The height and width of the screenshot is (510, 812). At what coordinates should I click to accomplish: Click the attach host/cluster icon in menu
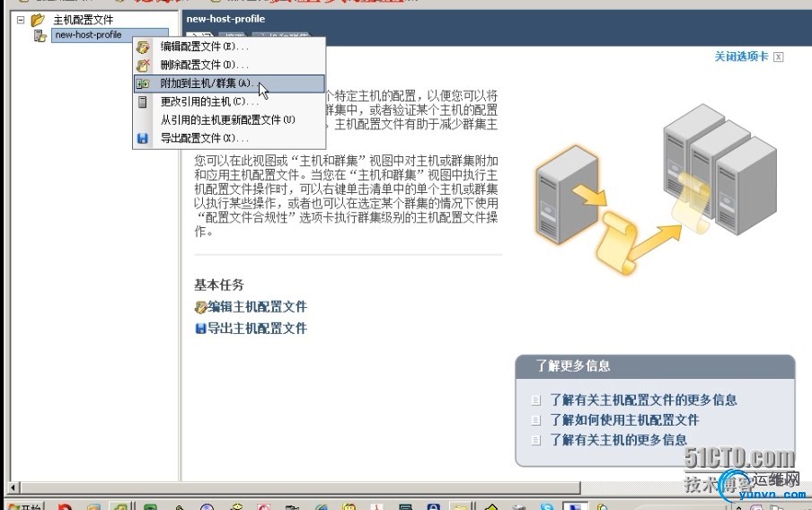point(143,84)
